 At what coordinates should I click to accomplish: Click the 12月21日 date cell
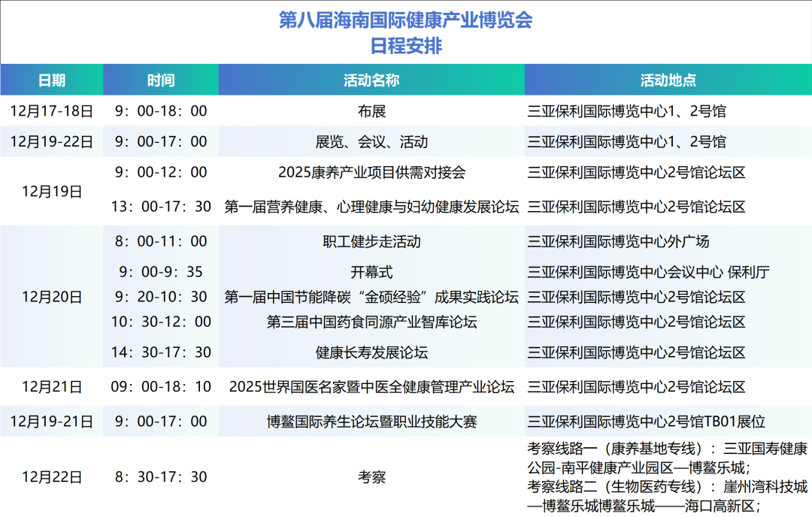pyautogui.click(x=52, y=387)
